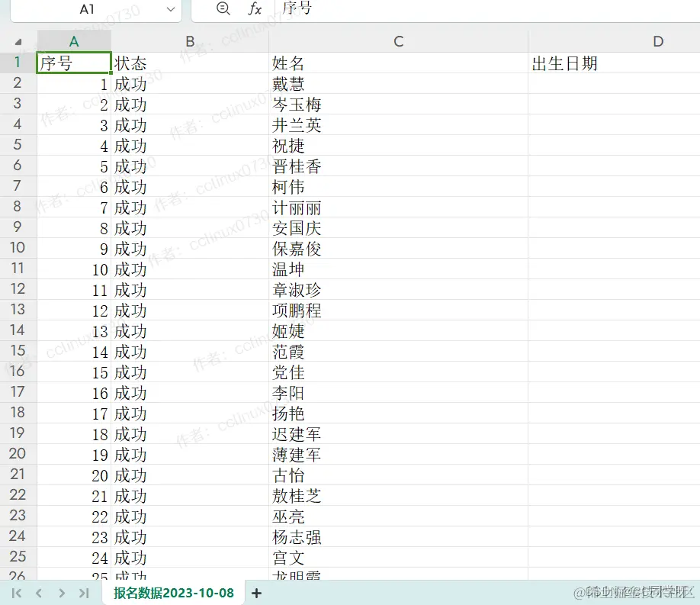700x605 pixels.
Task: Select column A header
Action: [x=74, y=41]
